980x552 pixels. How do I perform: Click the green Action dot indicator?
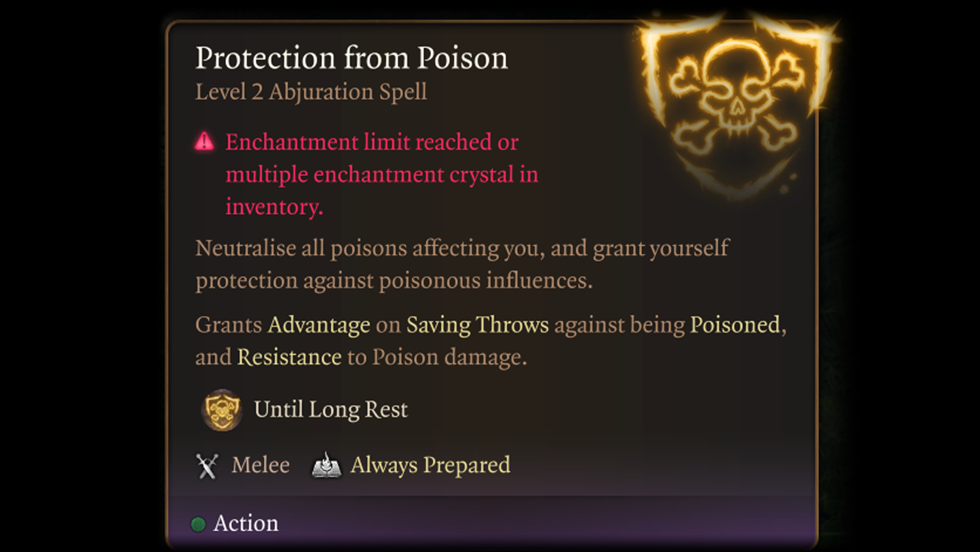coord(198,524)
